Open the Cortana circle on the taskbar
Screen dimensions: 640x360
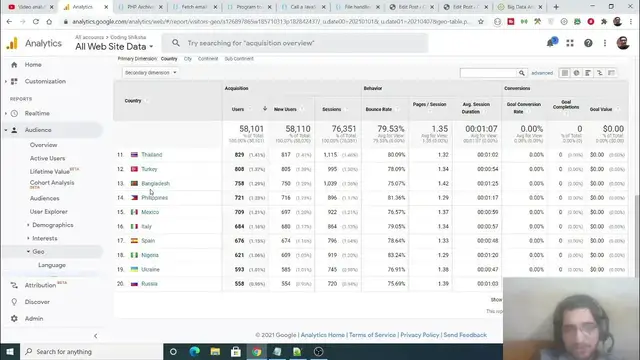[173, 351]
